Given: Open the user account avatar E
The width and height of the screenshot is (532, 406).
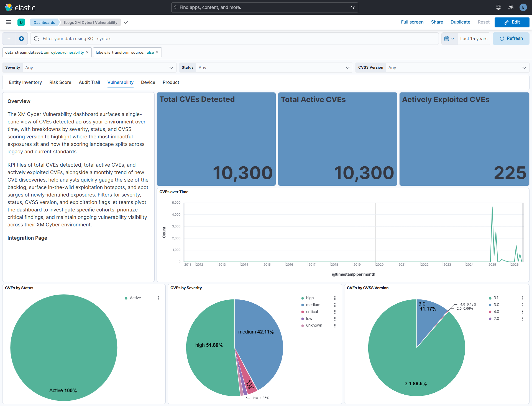Looking at the screenshot, I should (523, 7).
